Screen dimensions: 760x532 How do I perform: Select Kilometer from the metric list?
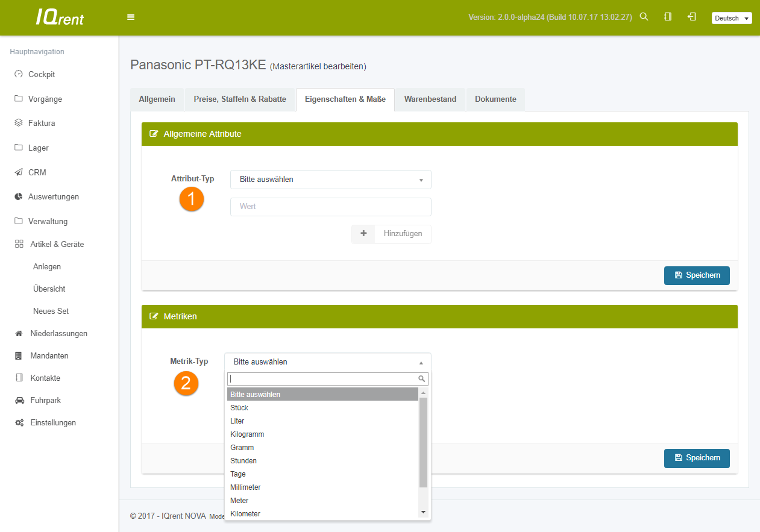(x=322, y=513)
